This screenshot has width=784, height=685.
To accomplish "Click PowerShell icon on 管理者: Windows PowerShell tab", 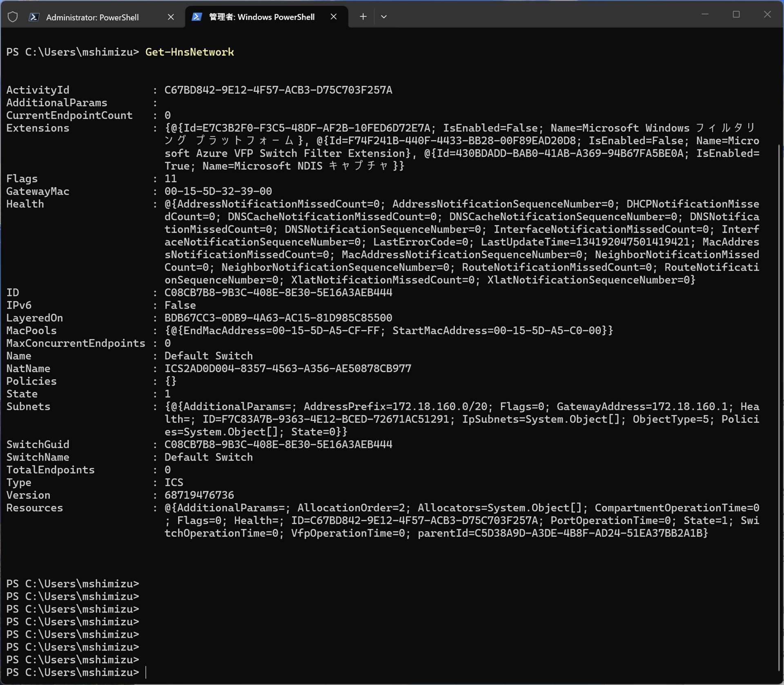I will tap(197, 17).
